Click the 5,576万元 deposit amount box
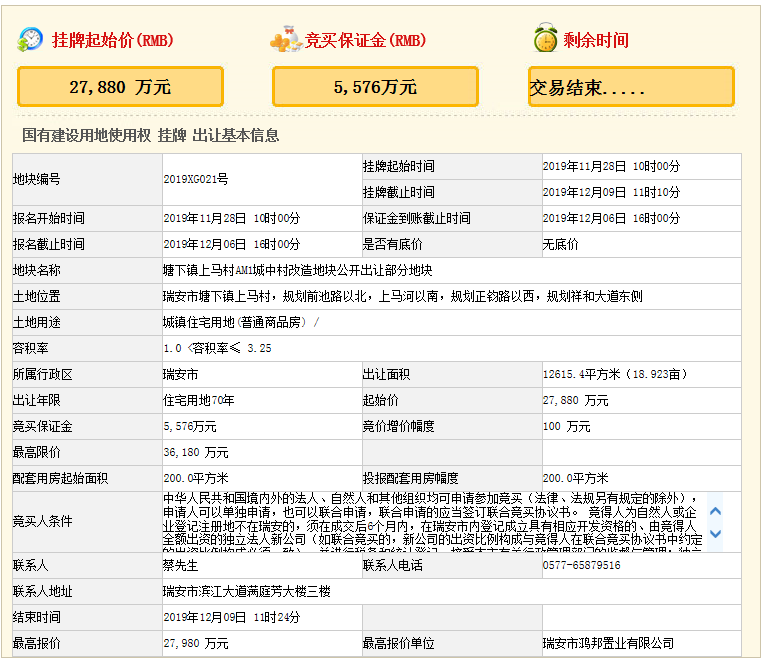 click(x=375, y=87)
